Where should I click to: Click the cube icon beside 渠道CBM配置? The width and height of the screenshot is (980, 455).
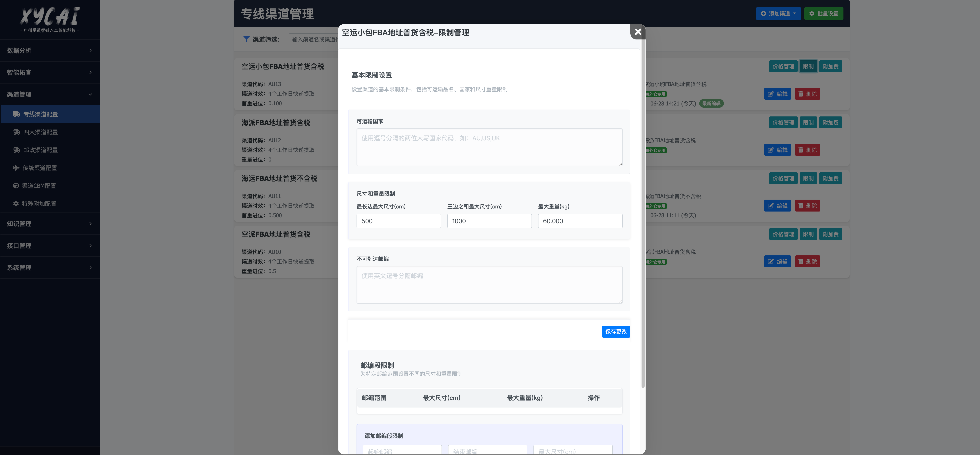tap(16, 186)
